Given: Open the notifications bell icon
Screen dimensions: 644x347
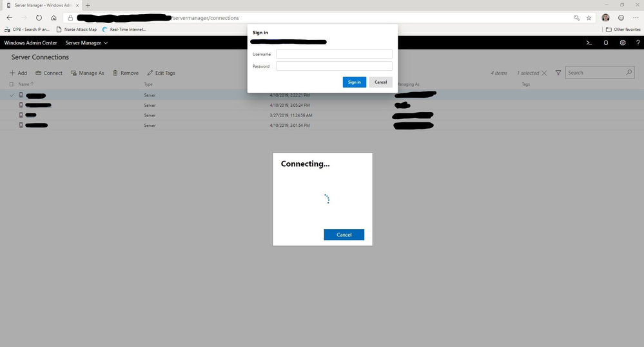Looking at the screenshot, I should (x=606, y=42).
